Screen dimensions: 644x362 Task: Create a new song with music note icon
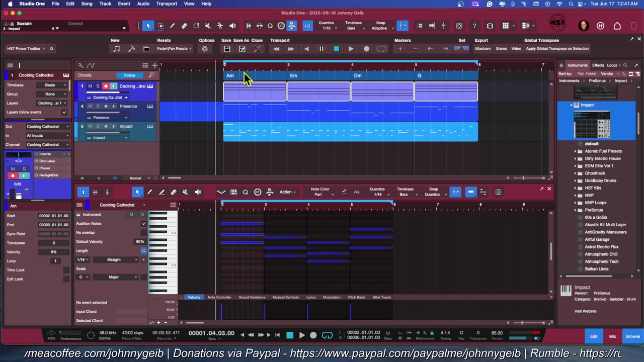116,49
